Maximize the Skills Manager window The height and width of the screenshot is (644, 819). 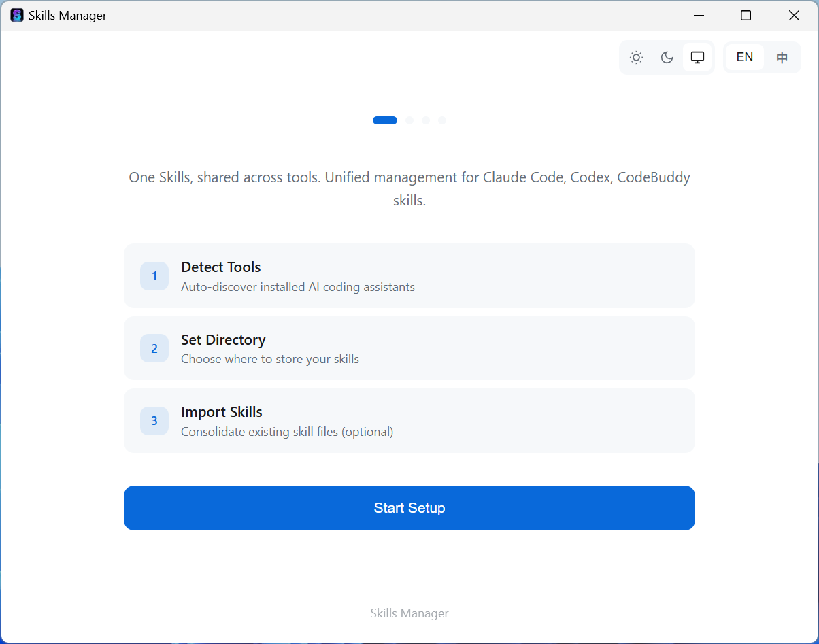(x=746, y=15)
